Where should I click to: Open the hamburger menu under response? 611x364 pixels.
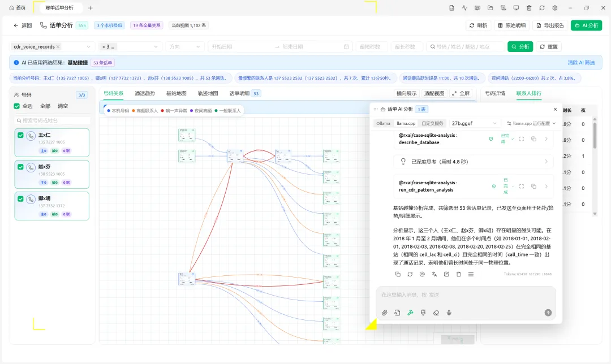[471, 274]
